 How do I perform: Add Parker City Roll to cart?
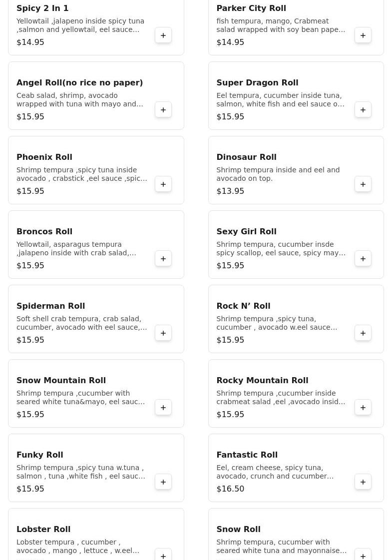pos(363,35)
